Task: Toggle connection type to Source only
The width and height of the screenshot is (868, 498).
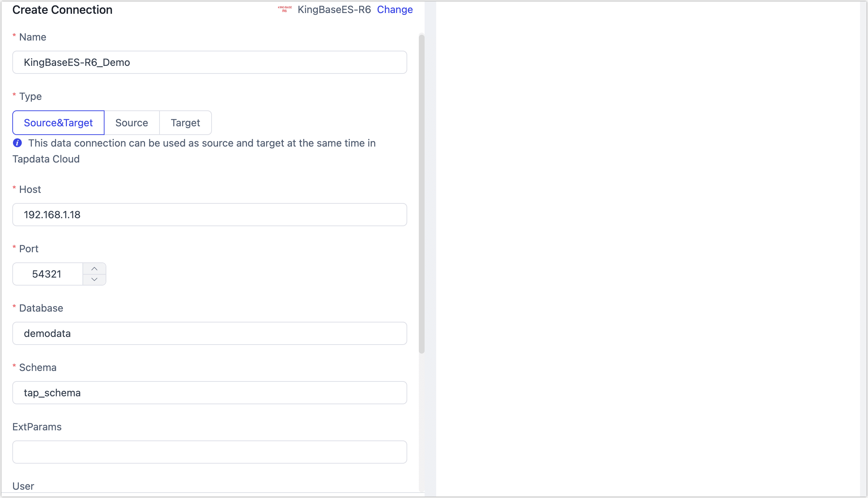Action: [132, 122]
